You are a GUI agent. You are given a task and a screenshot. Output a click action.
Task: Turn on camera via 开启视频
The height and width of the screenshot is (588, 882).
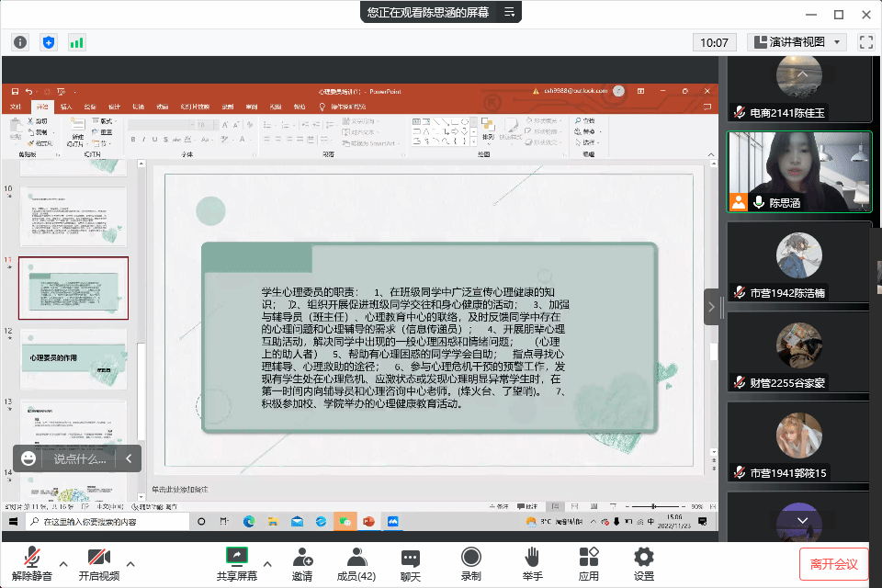[98, 563]
